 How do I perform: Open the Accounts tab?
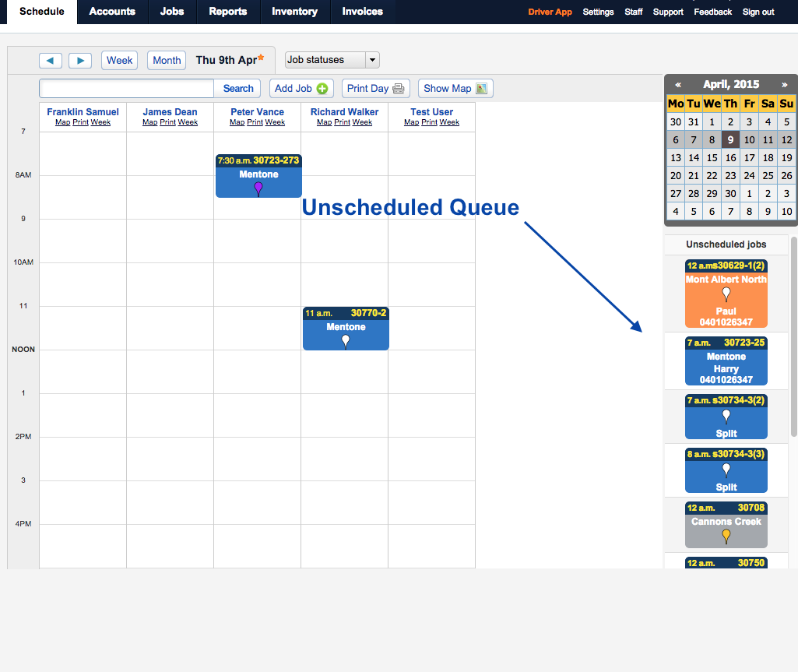[x=112, y=12]
